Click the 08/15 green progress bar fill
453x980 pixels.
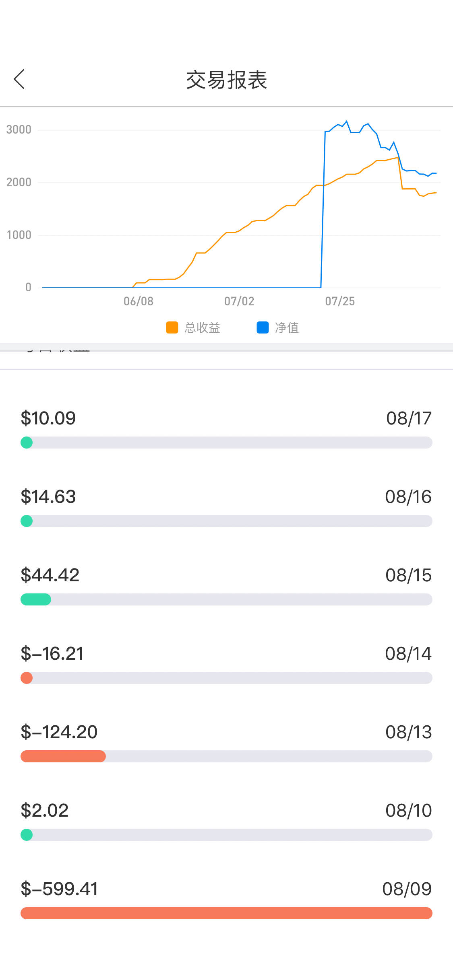tap(36, 599)
